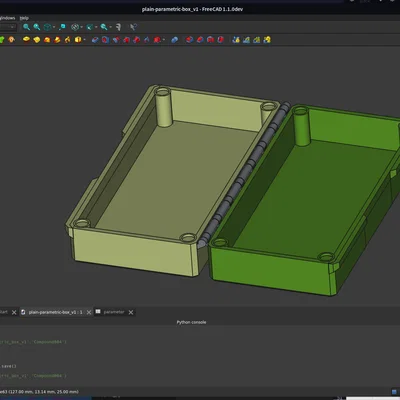Image resolution: width=400 pixels, height=400 pixels.
Task: Select the Revolution tool
Action: pyautogui.click(x=37, y=40)
